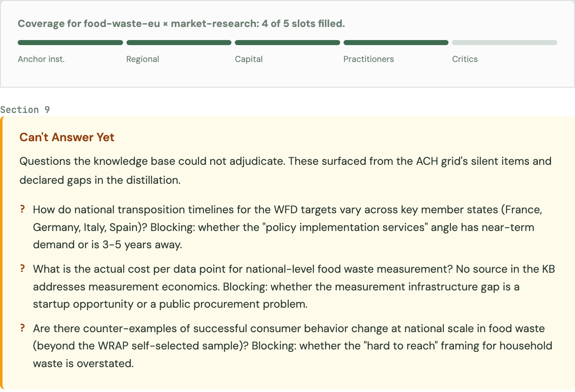Select the "Practitioners" slot label

click(368, 59)
